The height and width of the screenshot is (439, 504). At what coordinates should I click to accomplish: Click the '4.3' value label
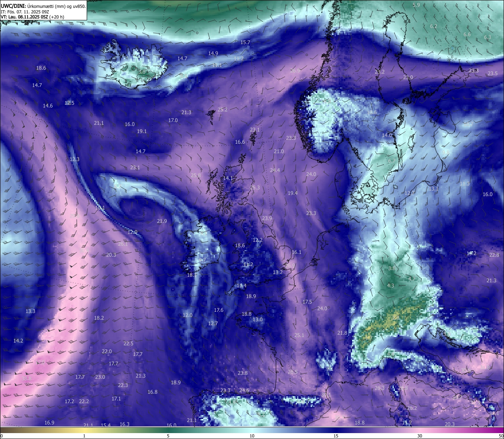point(390,285)
